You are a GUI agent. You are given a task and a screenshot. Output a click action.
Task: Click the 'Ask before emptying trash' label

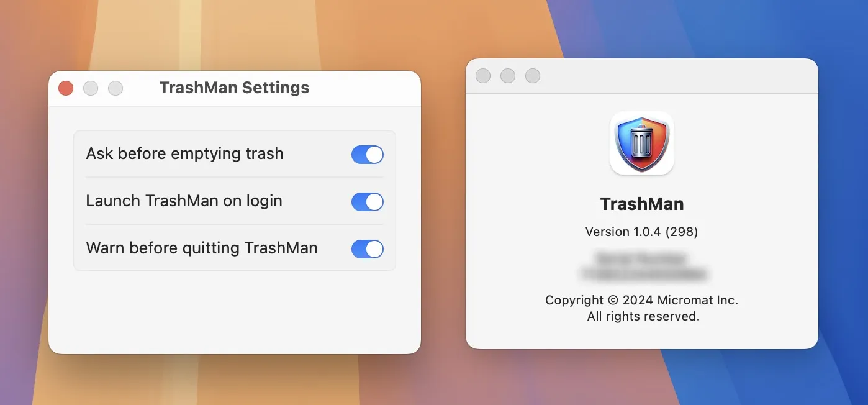[x=184, y=154]
